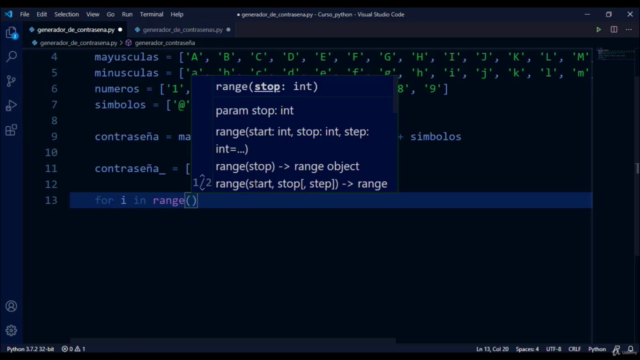This screenshot has height=360, width=640.
Task: Open the Selection menu
Action: point(67,14)
